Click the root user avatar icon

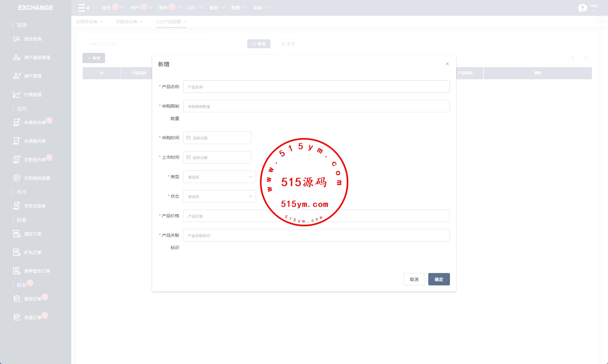point(583,8)
